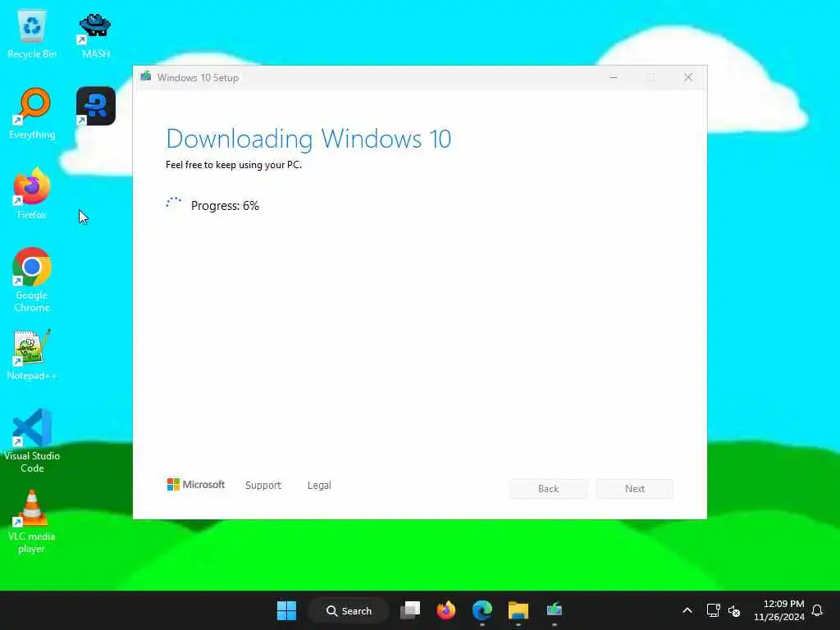This screenshot has width=840, height=630.
Task: Open File Explorer from the taskbar
Action: coord(518,610)
